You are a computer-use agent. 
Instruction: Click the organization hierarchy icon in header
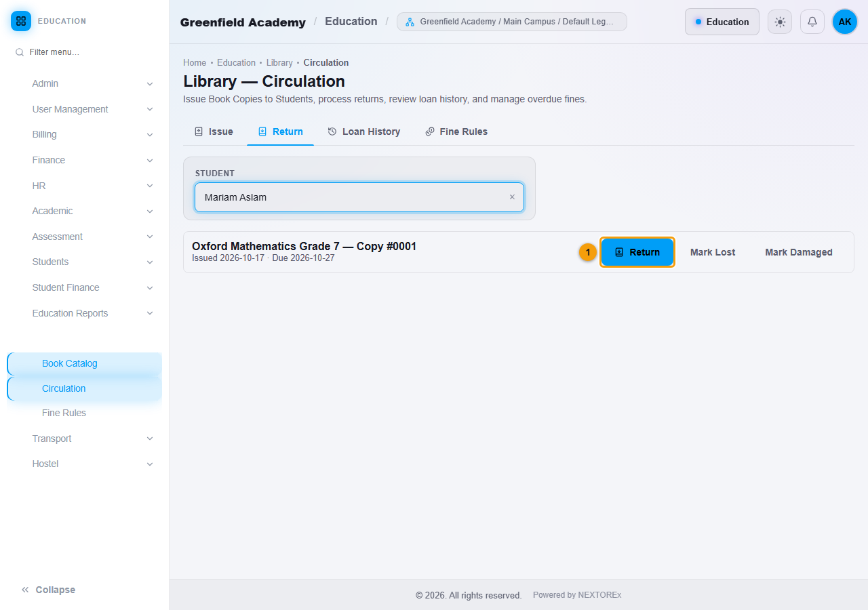[x=410, y=22]
